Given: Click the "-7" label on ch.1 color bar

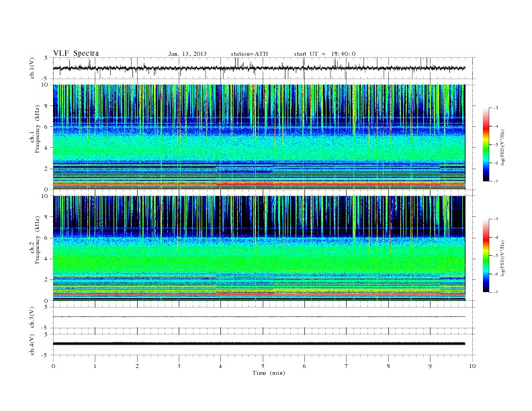Looking at the screenshot, I should (x=495, y=181).
